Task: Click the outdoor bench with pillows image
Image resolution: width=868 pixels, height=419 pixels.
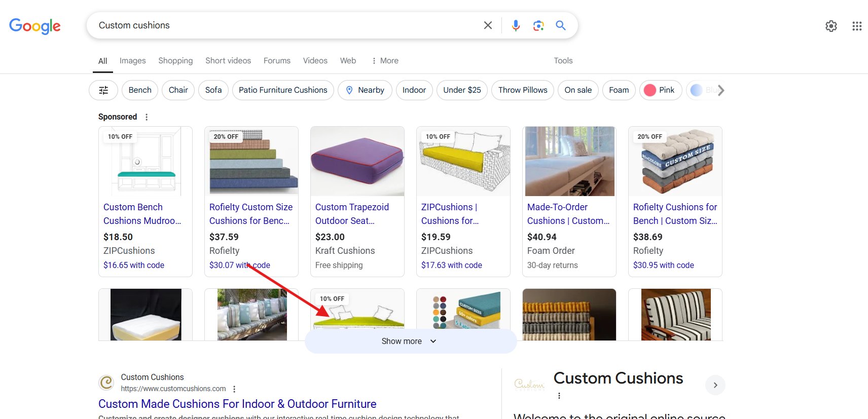Action: click(252, 315)
